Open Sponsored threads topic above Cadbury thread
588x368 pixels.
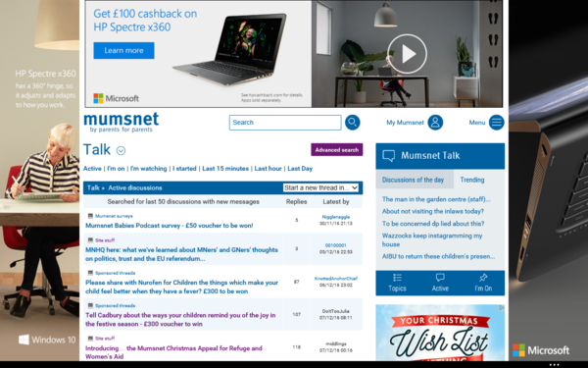(115, 305)
